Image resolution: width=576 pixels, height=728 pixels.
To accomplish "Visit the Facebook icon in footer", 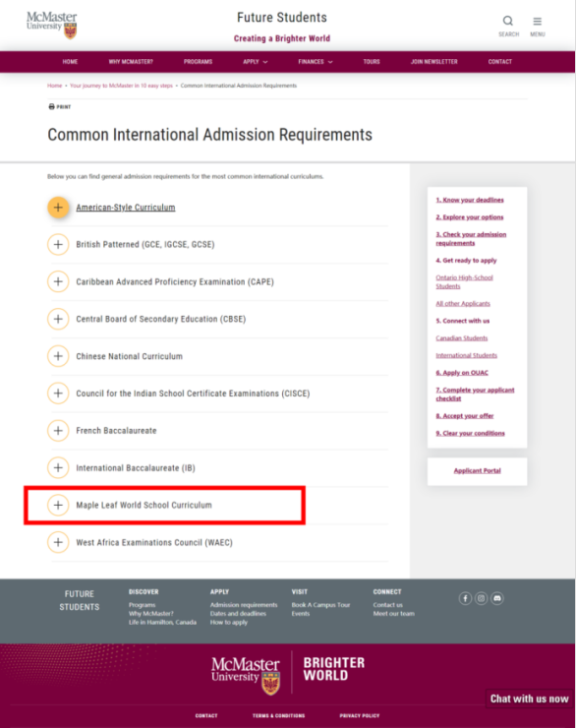I will [x=465, y=598].
